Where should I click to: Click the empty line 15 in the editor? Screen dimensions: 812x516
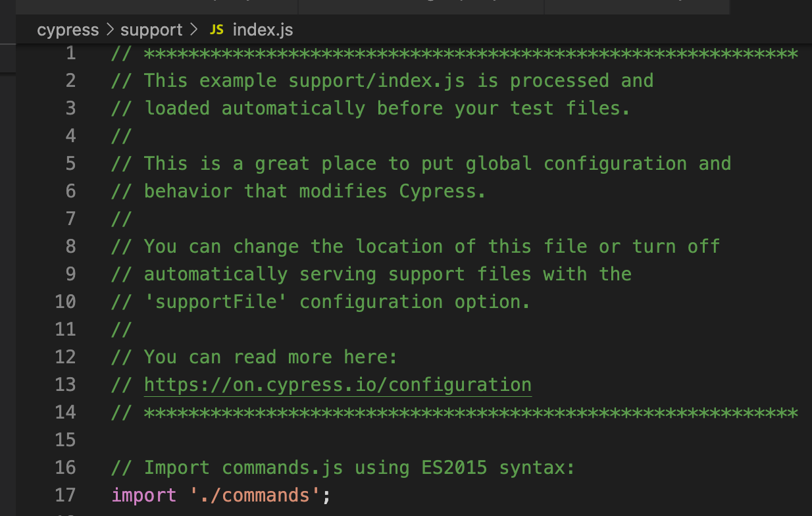(x=197, y=440)
